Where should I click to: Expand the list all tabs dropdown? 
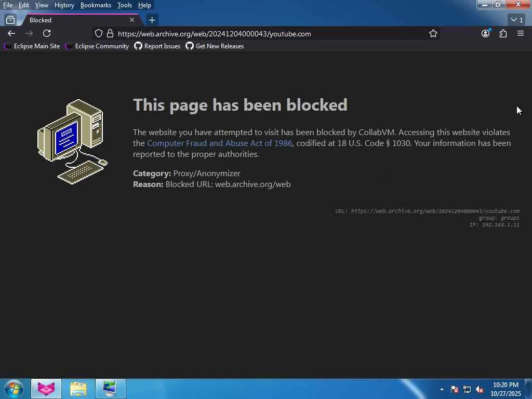(517, 20)
